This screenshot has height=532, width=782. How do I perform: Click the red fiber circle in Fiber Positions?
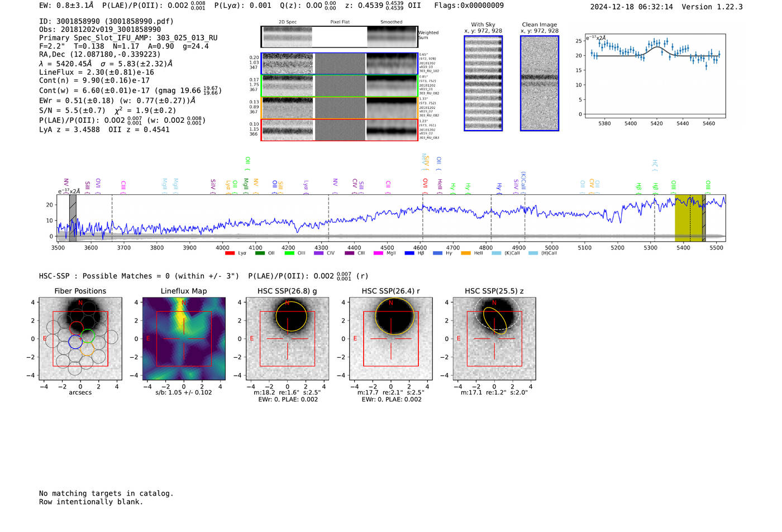pos(77,328)
